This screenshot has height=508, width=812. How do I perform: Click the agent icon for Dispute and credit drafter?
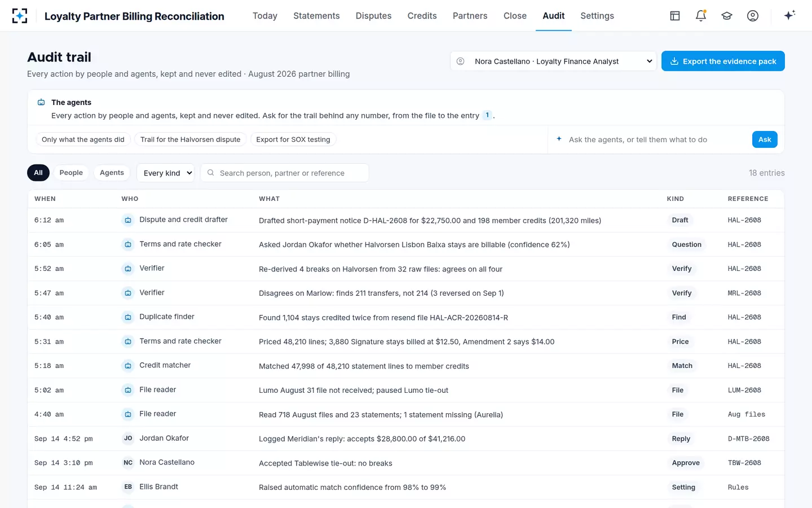[x=128, y=220]
